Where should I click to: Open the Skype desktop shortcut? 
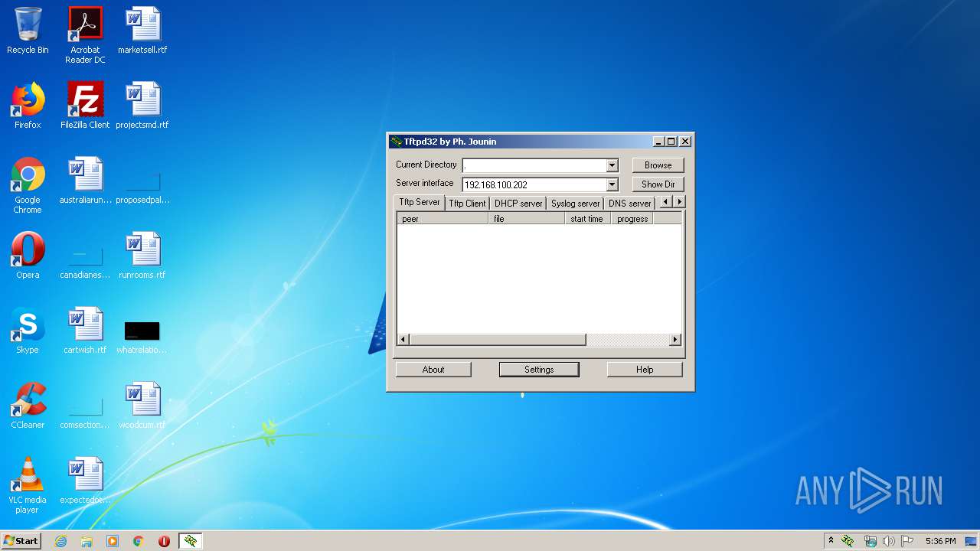coord(28,331)
